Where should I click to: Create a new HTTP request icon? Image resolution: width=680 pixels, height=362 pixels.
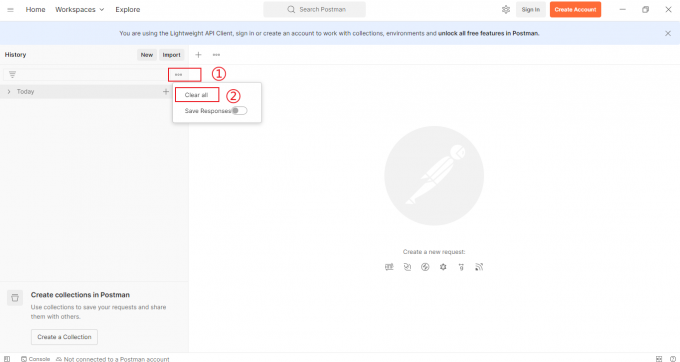pos(389,267)
